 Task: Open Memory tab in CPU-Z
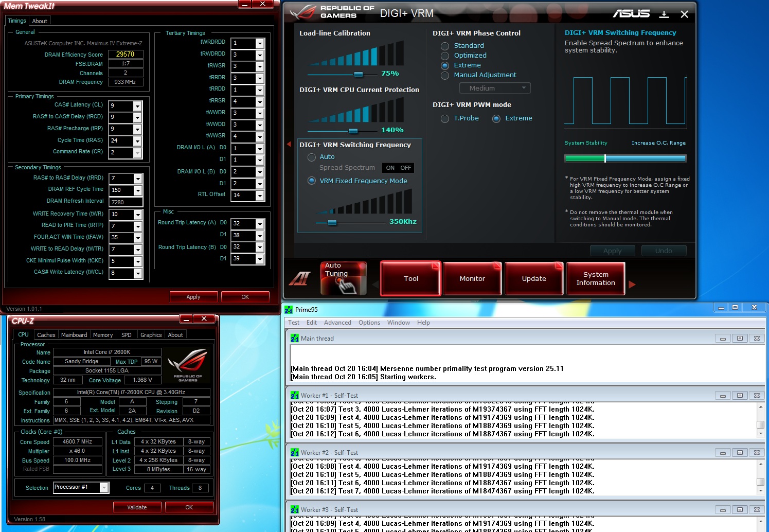pos(103,335)
